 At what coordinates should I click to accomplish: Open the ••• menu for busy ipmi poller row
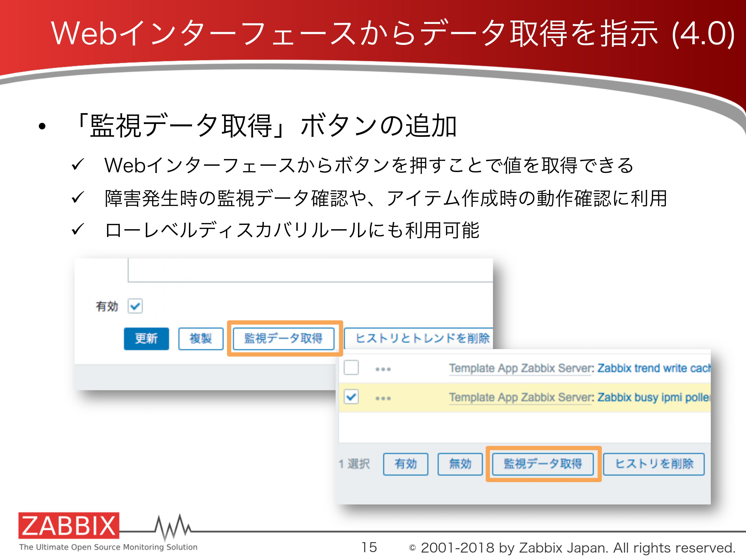[x=383, y=398]
